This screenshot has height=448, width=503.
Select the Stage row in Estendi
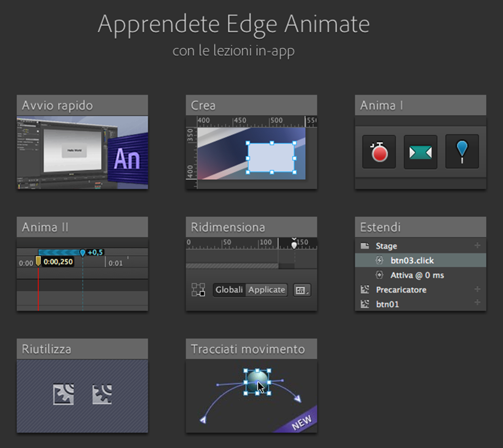coord(420,246)
